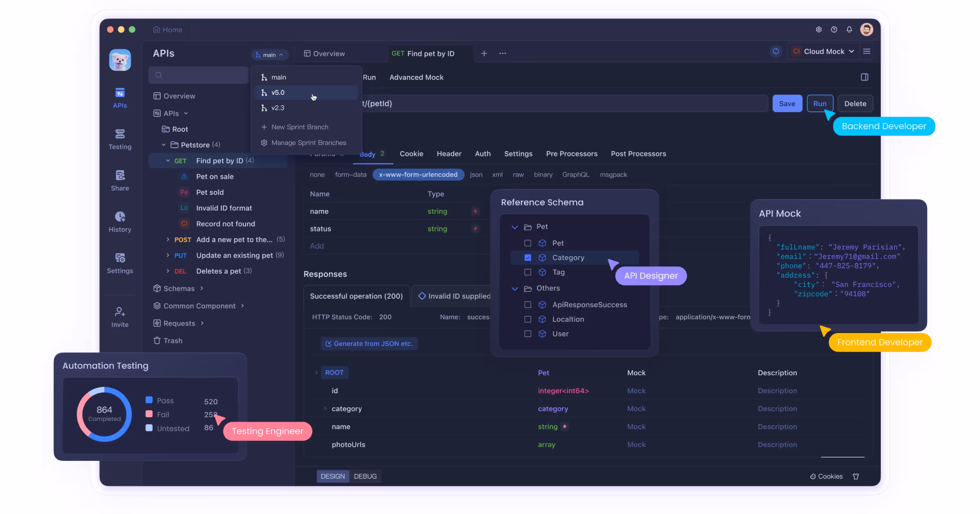Open the Testing sidebar section
Screen dimensions: 980x514
point(120,139)
